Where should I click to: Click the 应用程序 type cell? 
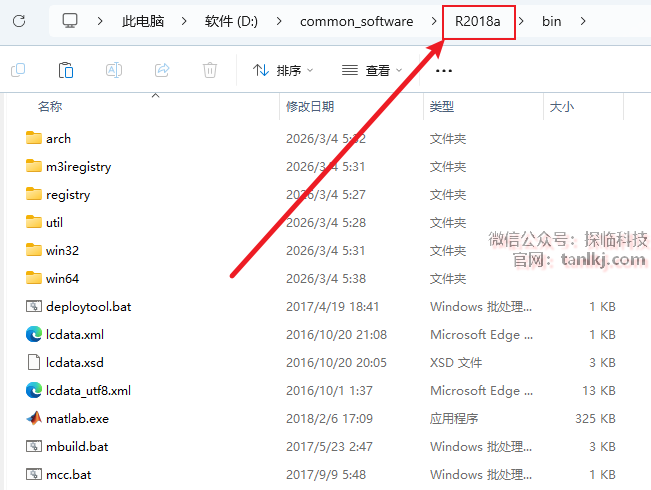(x=454, y=419)
